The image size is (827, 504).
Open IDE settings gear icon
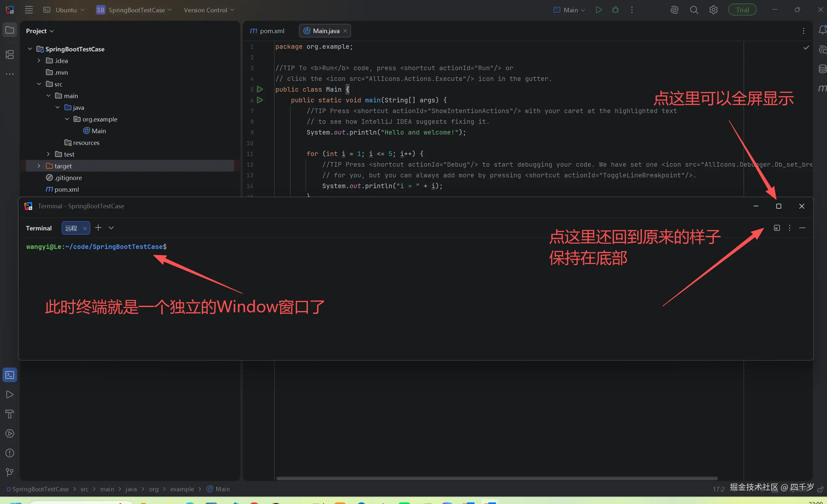tap(713, 10)
